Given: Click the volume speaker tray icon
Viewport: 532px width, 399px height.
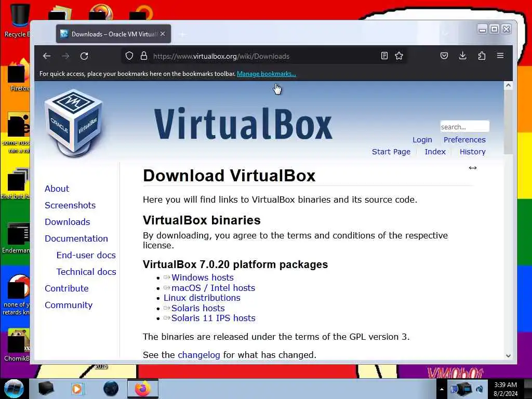Looking at the screenshot, I should coord(480,389).
